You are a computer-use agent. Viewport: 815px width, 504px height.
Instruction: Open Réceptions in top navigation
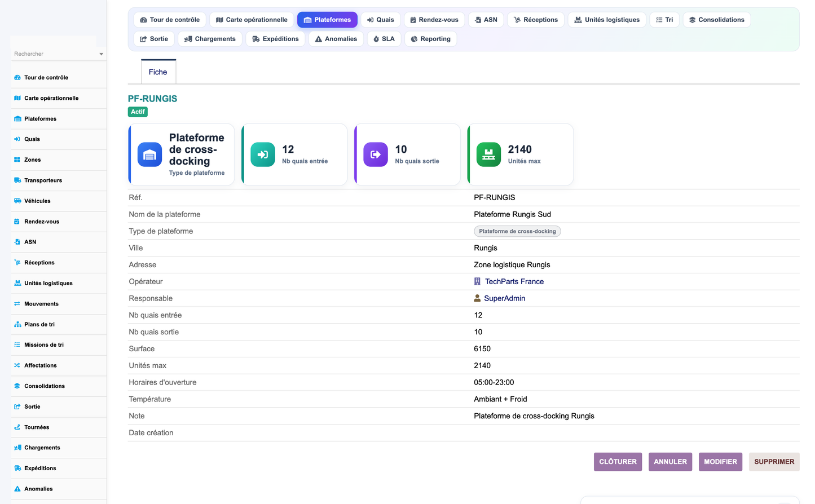[536, 20]
